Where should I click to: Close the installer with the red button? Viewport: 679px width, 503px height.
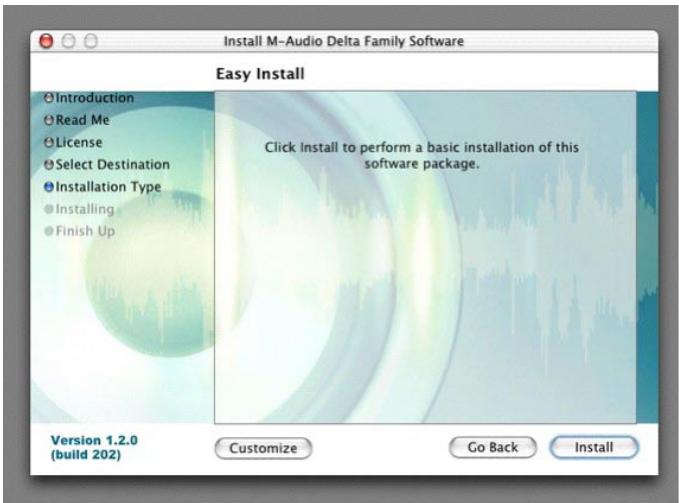pyautogui.click(x=46, y=41)
